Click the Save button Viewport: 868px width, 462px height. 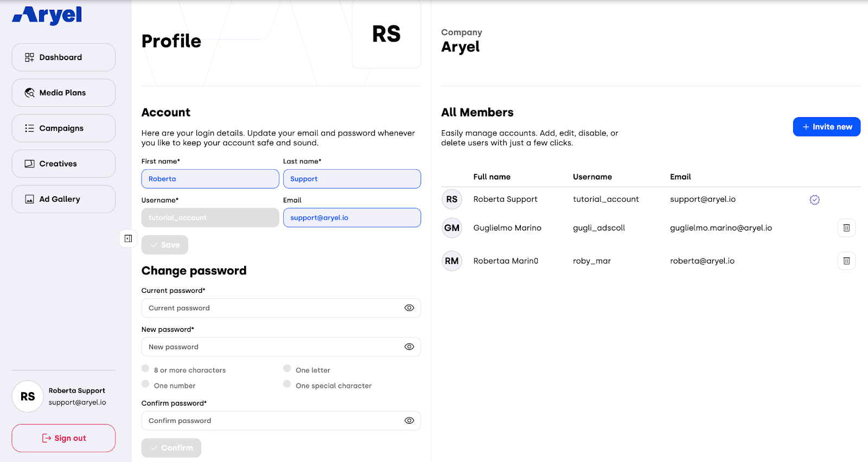(165, 245)
